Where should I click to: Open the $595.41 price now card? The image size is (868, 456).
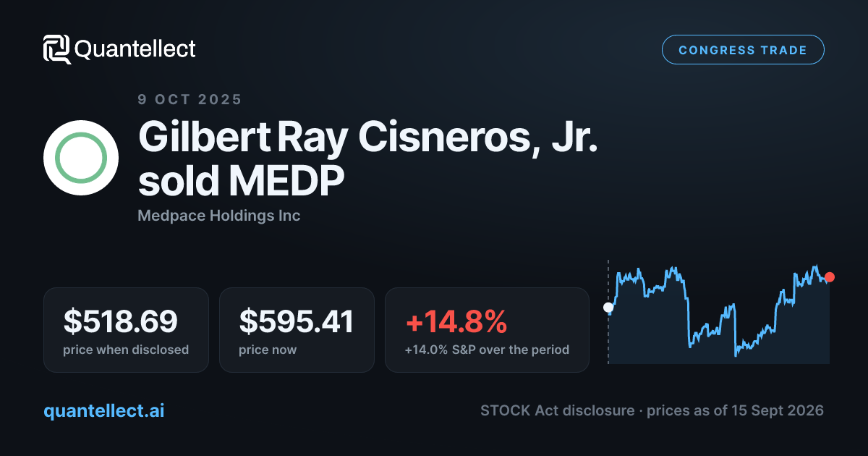tap(297, 330)
